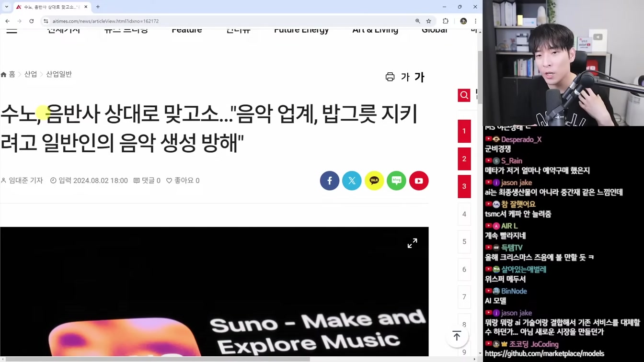Open a new browser tab
The image size is (644, 362).
(98, 7)
